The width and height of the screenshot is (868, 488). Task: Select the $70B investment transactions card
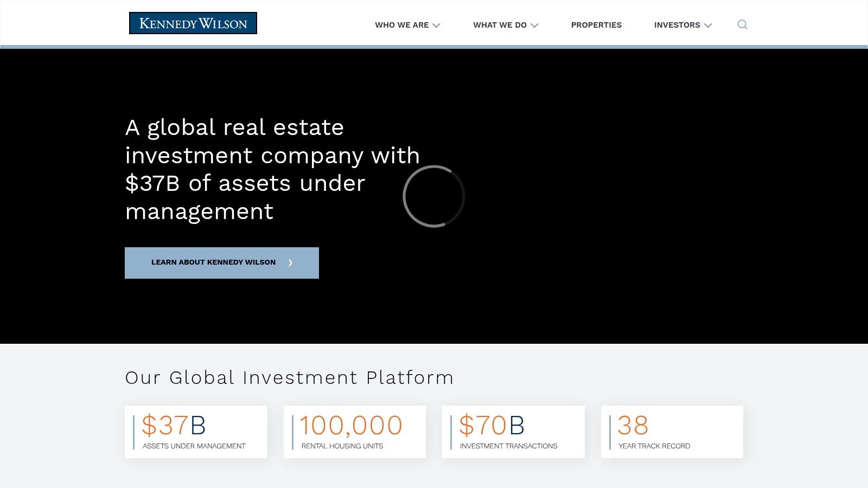(513, 432)
